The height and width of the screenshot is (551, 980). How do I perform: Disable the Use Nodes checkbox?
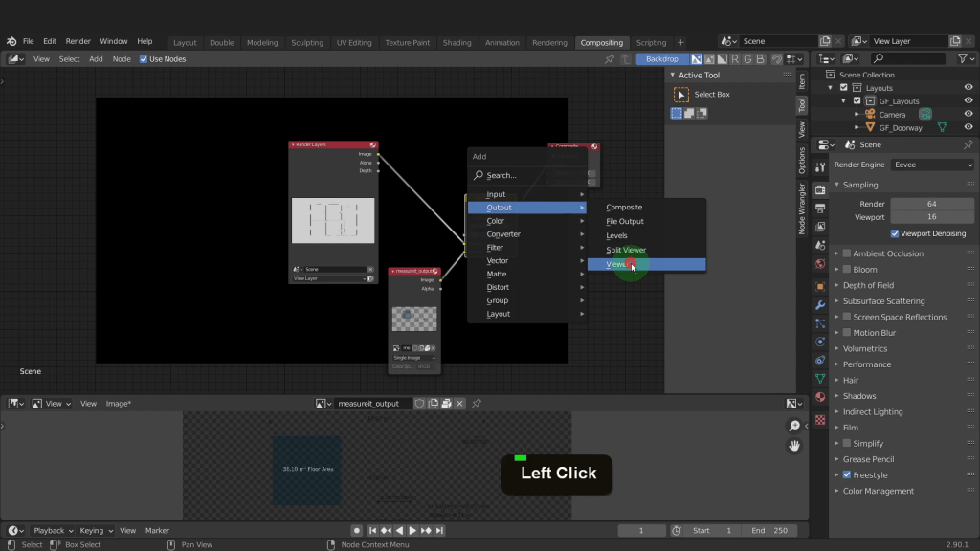(144, 59)
